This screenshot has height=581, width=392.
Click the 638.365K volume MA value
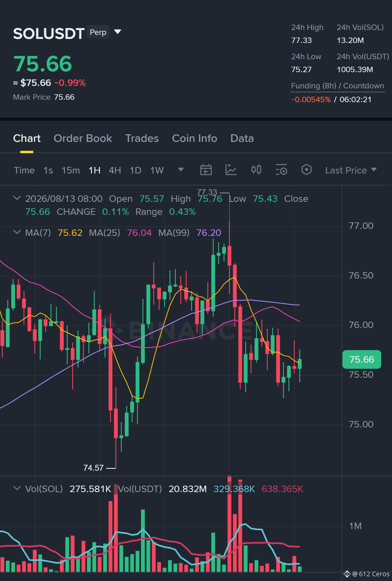click(x=283, y=489)
